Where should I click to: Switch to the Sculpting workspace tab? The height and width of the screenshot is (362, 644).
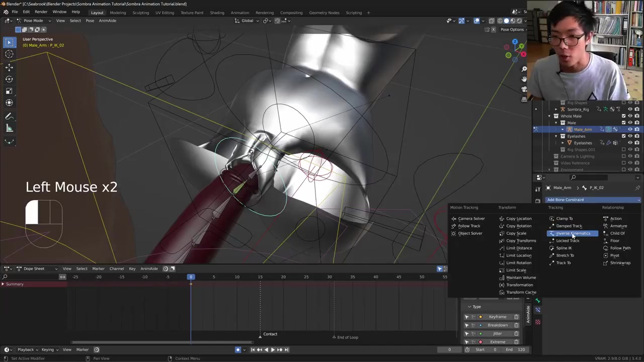(140, 13)
